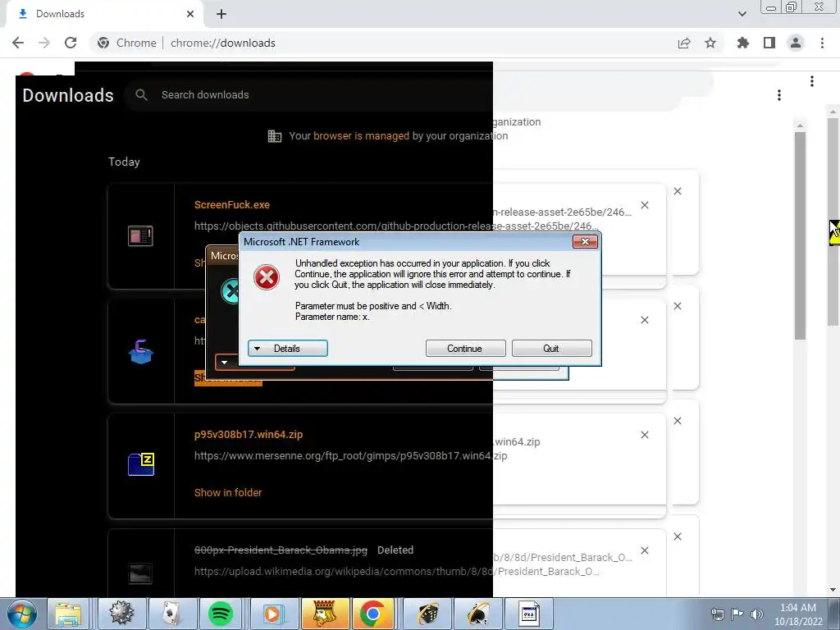
Task: Click the inner downloads list scrollbar thumb
Action: (800, 235)
